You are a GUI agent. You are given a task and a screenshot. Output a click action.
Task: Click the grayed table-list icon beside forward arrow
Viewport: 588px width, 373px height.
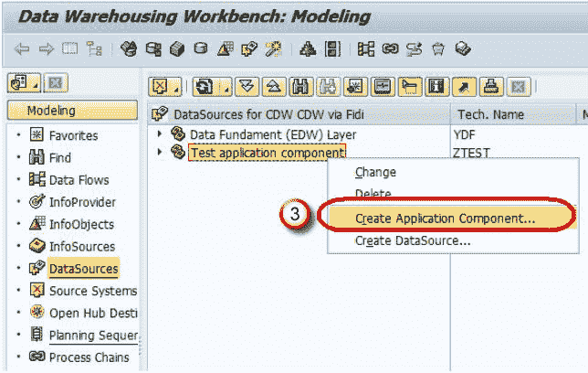coord(70,48)
